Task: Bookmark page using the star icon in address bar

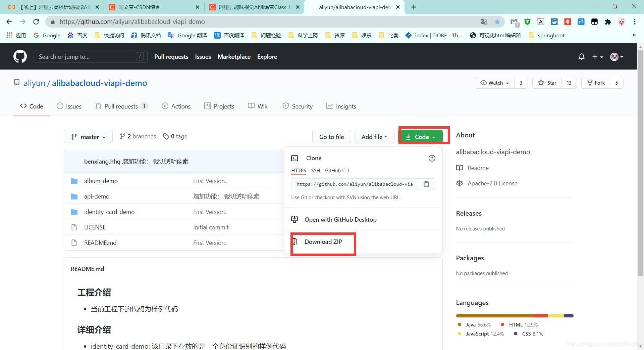Action: [x=497, y=21]
